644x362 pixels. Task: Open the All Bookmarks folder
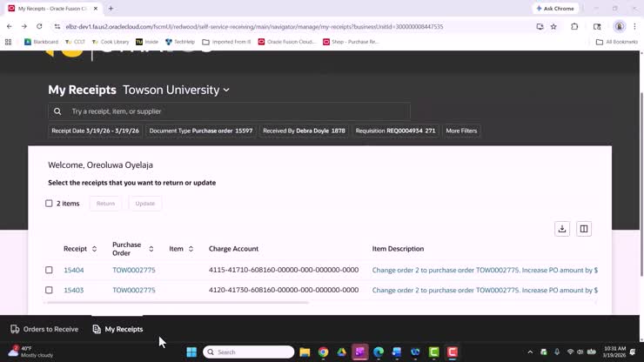(x=617, y=42)
